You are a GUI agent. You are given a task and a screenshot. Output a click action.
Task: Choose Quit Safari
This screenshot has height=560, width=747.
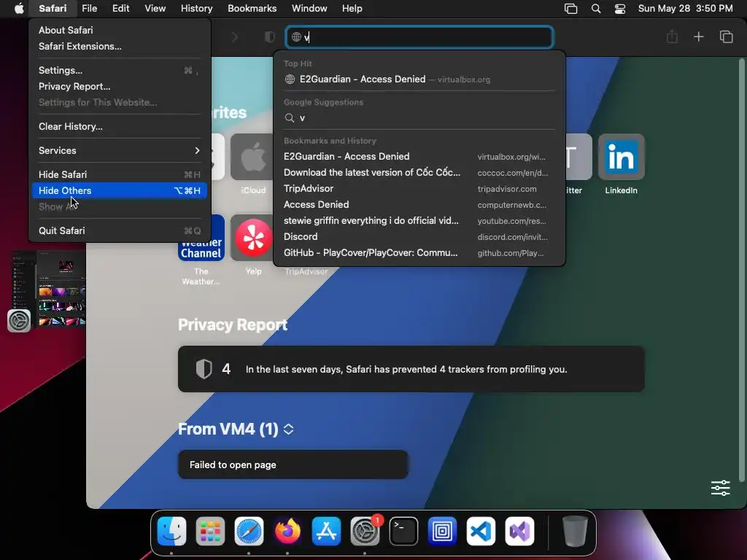pos(120,231)
